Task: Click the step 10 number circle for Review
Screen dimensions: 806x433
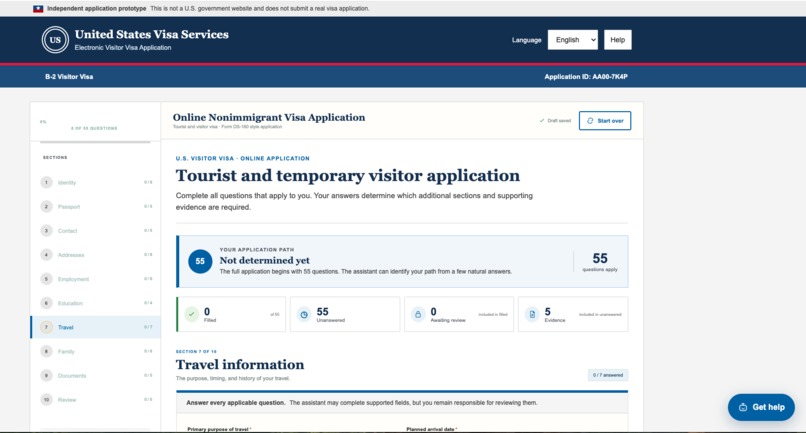Action: (46, 400)
